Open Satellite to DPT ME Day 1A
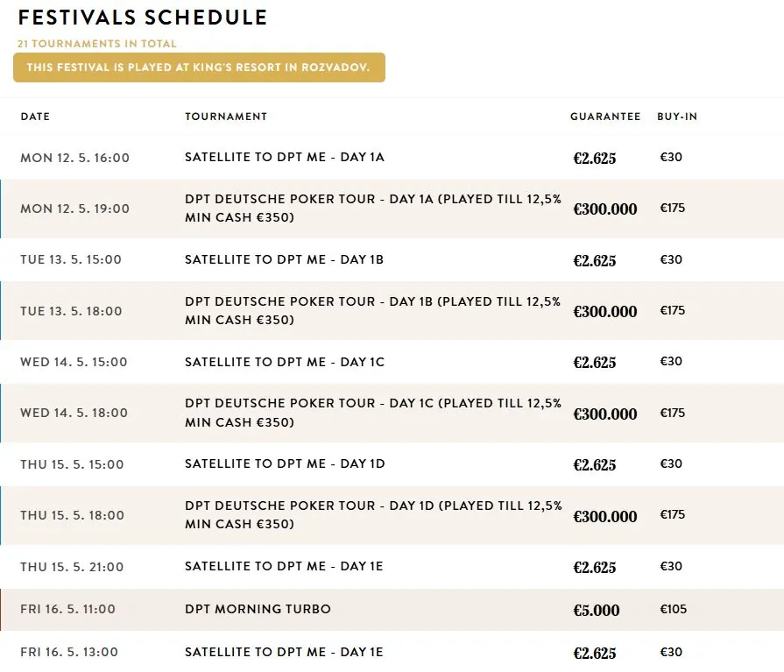 tap(285, 158)
